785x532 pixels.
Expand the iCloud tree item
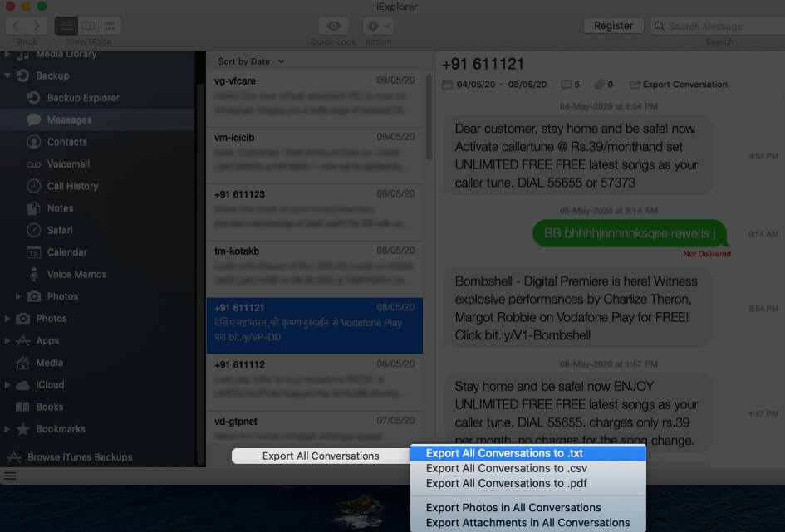coord(7,384)
